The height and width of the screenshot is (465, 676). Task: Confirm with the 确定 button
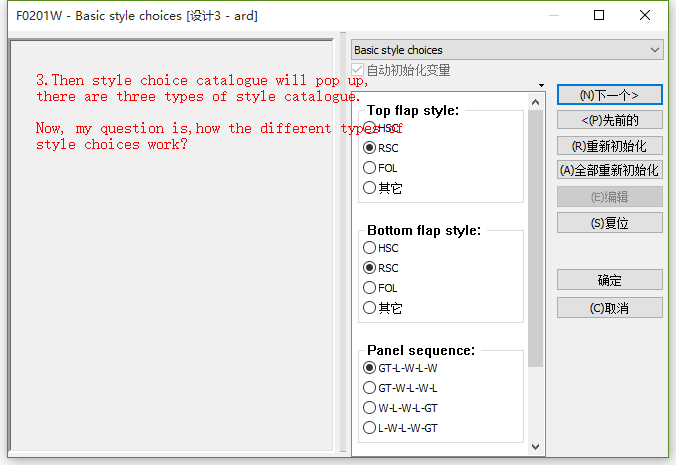[609, 280]
